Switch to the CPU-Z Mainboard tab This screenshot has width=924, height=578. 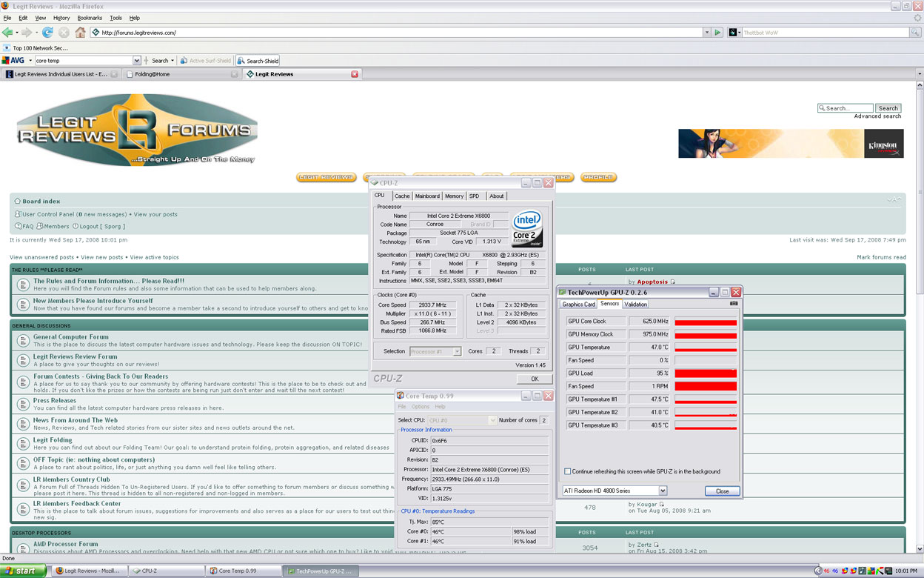tap(427, 196)
